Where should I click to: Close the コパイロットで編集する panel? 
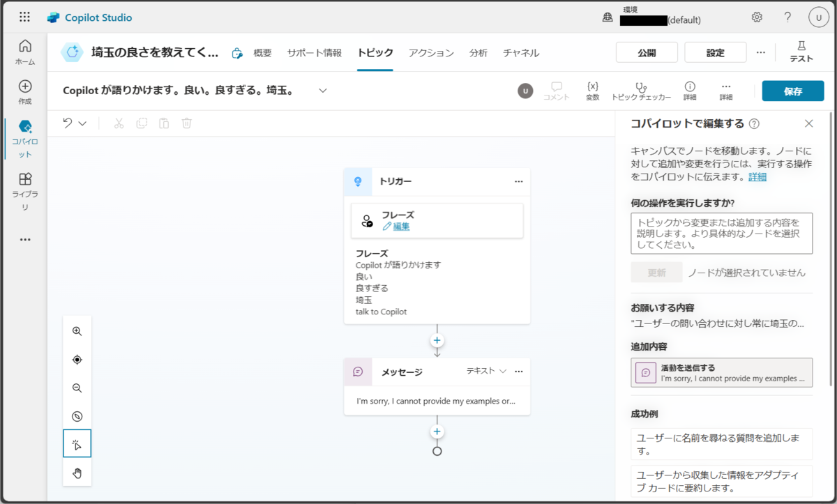point(809,123)
